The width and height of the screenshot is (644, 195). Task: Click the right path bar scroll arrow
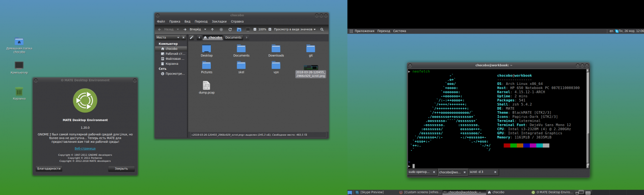pyautogui.click(x=247, y=37)
